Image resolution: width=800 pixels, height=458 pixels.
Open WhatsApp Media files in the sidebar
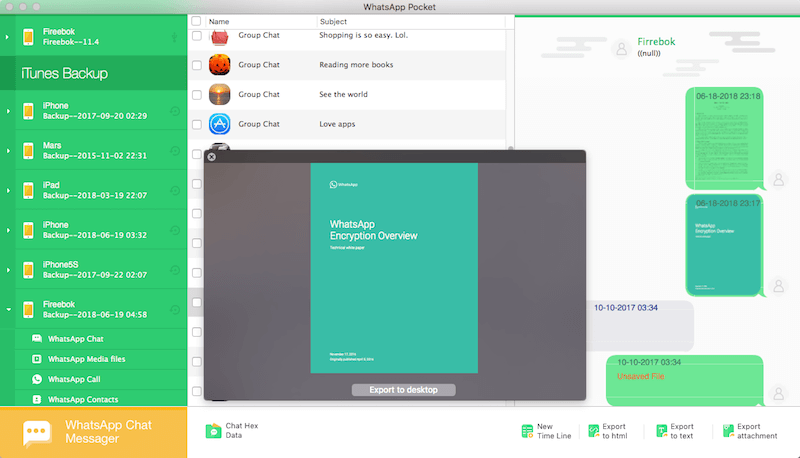pyautogui.click(x=101, y=359)
